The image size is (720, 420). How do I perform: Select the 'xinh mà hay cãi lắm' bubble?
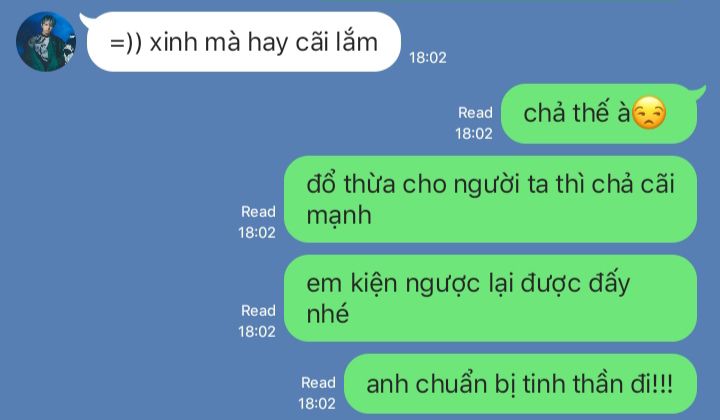(x=243, y=42)
